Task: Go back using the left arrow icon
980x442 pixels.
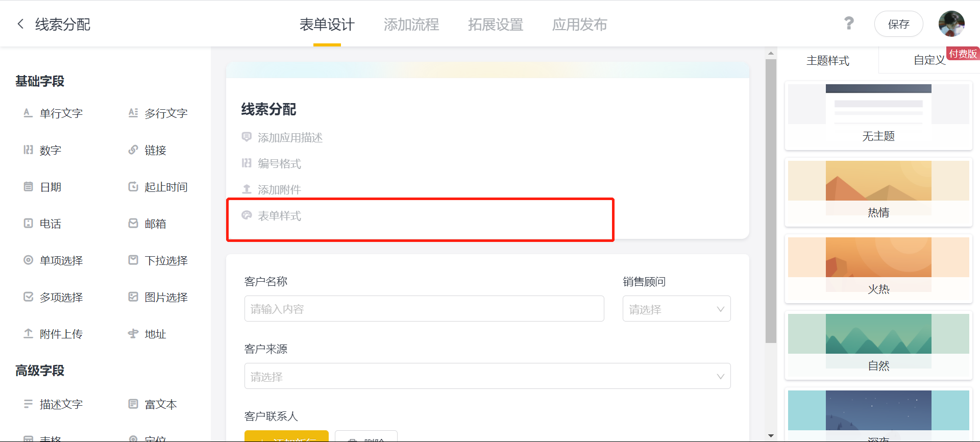Action: point(20,24)
